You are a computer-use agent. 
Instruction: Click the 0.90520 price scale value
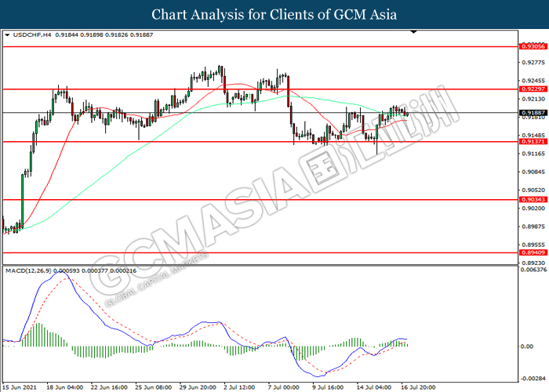(x=533, y=190)
